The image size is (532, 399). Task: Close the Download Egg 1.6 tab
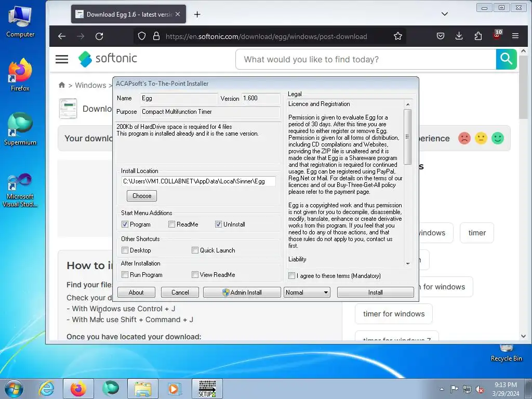click(x=178, y=14)
